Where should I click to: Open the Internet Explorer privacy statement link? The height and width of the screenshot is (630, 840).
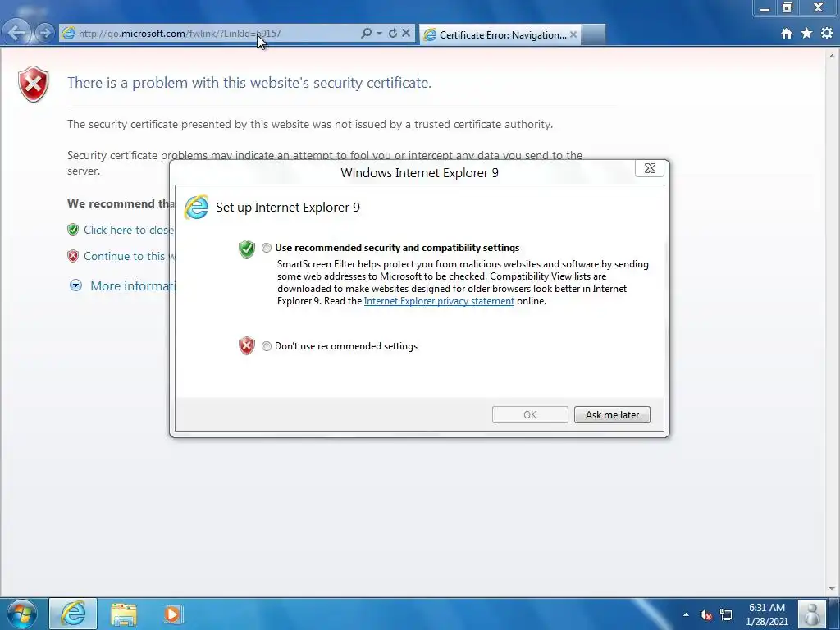(x=439, y=301)
